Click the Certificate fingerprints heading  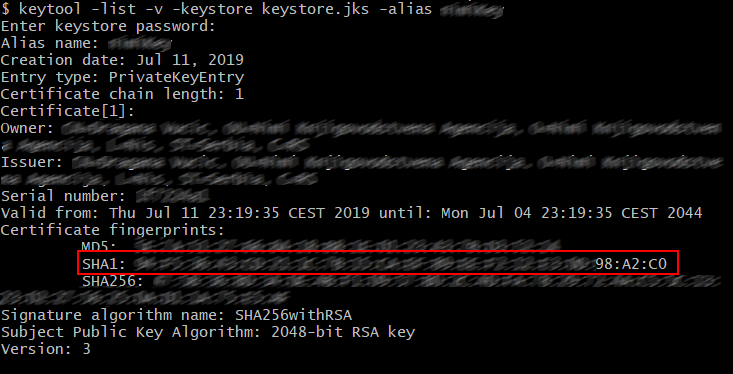point(113,230)
